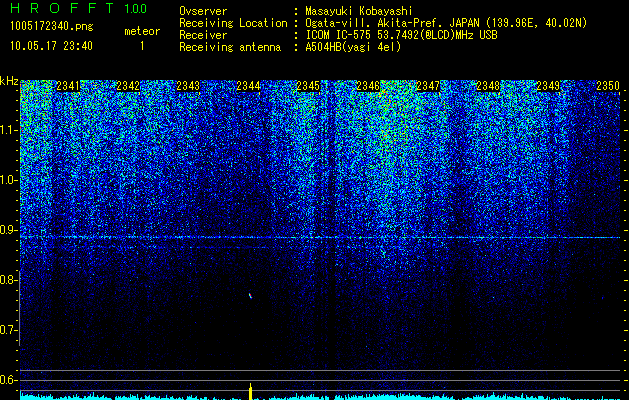Click the kHz axis unit label
The height and width of the screenshot is (400, 629).
coord(9,81)
